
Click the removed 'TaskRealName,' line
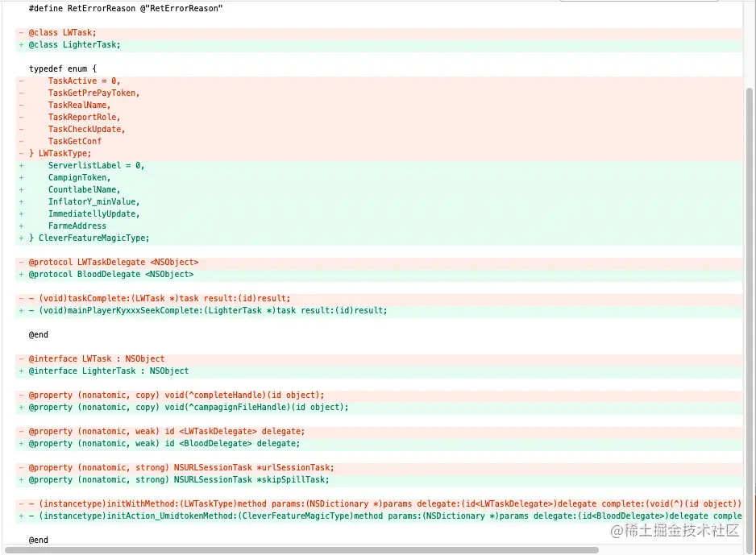379,105
